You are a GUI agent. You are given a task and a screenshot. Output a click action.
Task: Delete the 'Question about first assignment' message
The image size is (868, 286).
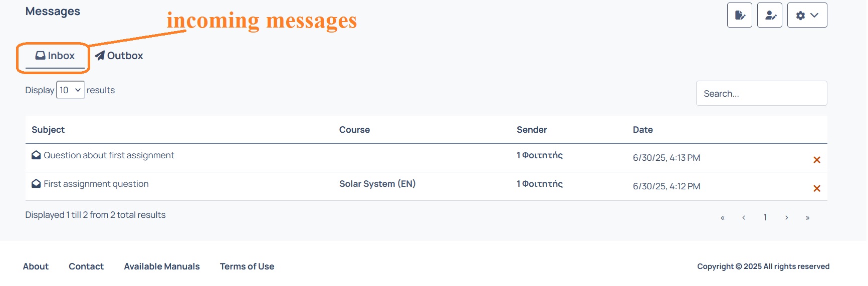pyautogui.click(x=816, y=160)
